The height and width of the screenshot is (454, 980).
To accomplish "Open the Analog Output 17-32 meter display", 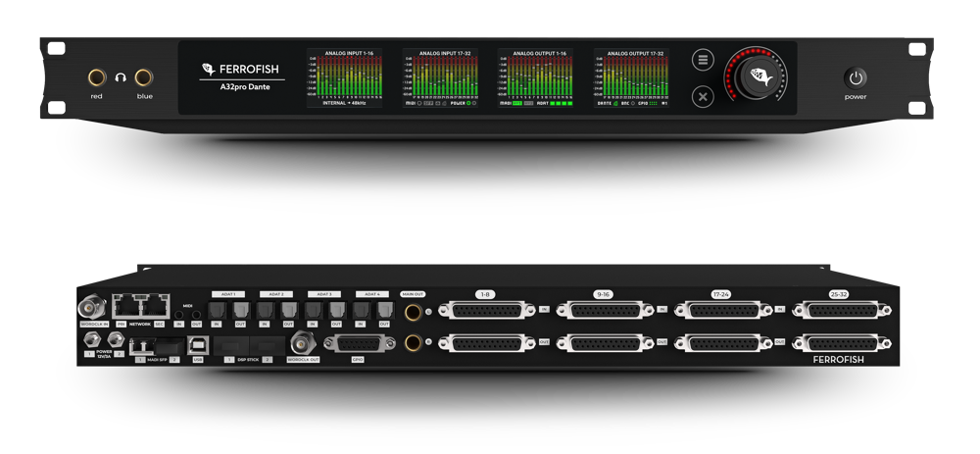I will [x=631, y=78].
